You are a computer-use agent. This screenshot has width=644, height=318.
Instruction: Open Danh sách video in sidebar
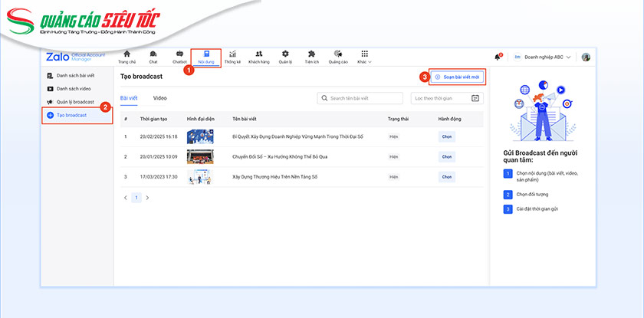[74, 89]
